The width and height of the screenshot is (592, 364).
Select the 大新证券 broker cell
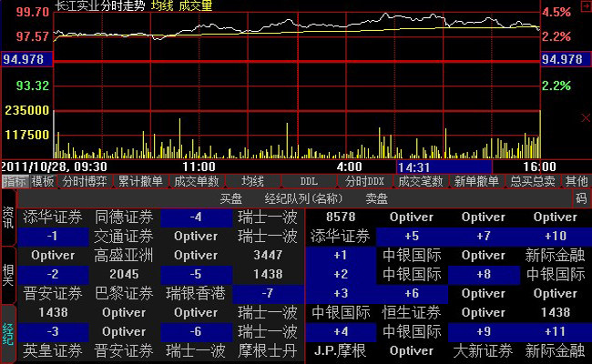tap(484, 350)
